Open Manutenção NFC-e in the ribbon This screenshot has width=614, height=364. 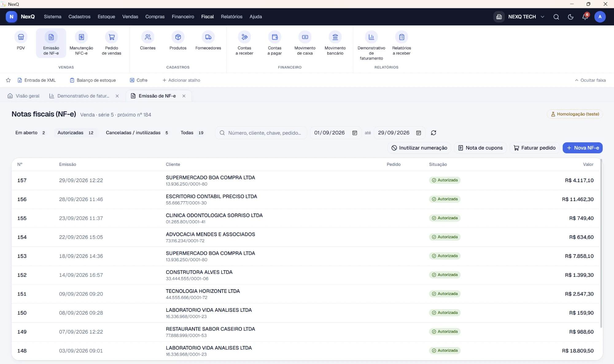[81, 43]
